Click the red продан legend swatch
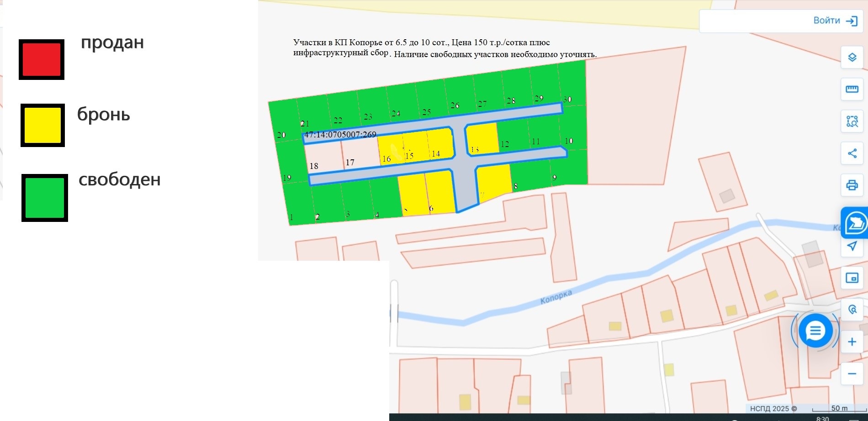The image size is (868, 421). click(x=42, y=59)
